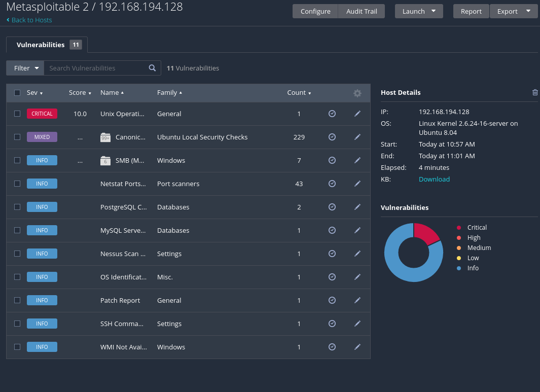The height and width of the screenshot is (392, 540).
Task: Click the pencil edit icon for Unix Operating row
Action: pyautogui.click(x=357, y=114)
